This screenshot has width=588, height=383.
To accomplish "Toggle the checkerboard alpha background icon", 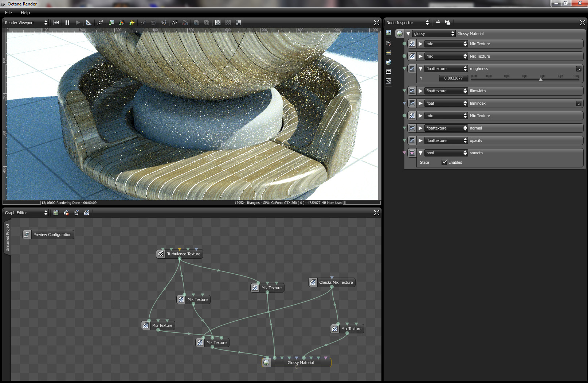I will point(228,23).
